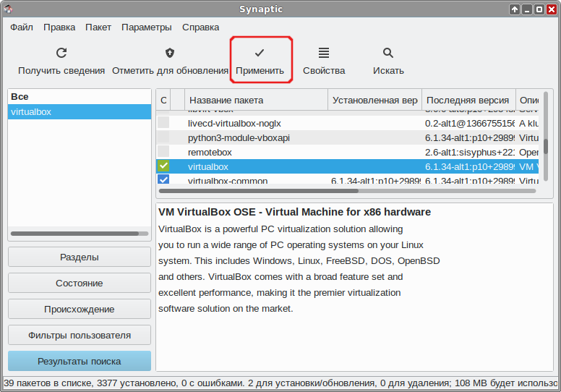Select the Все entry in filter list
This screenshot has height=392, width=561.
click(80, 97)
